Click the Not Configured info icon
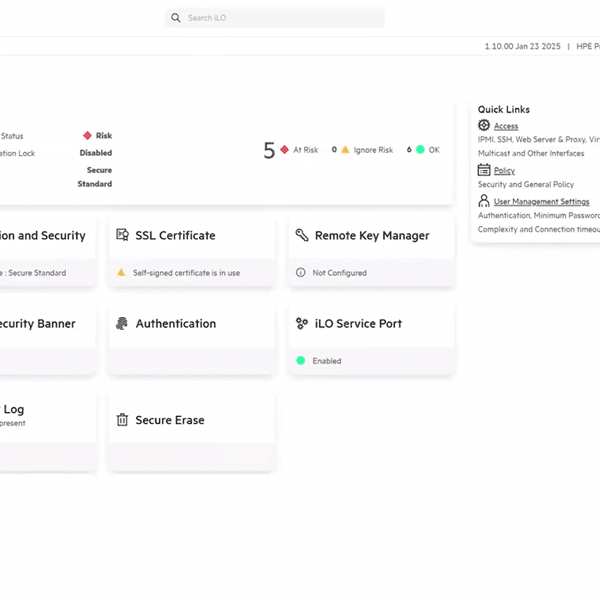This screenshot has height=600, width=600. click(x=301, y=272)
